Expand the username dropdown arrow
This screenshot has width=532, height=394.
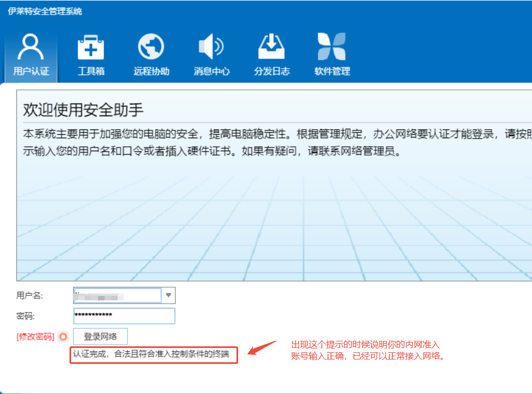pyautogui.click(x=168, y=295)
